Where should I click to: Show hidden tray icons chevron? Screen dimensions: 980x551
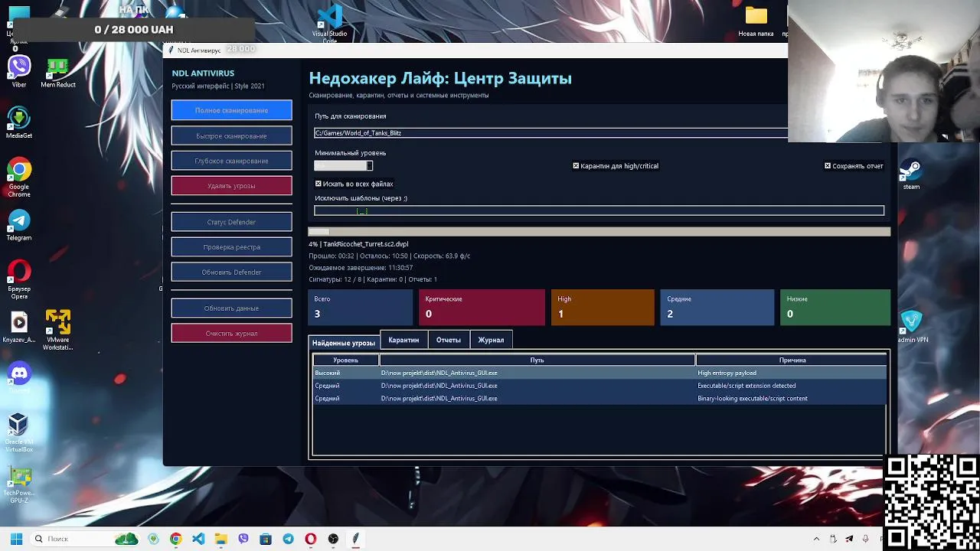816,539
